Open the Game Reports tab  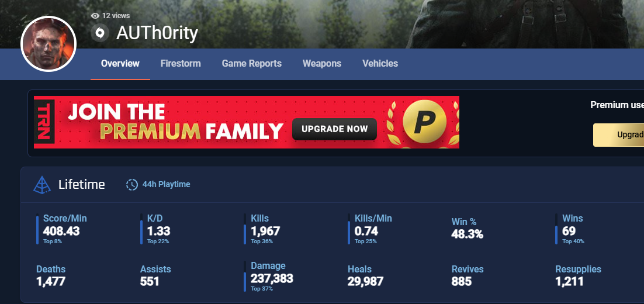pos(252,63)
